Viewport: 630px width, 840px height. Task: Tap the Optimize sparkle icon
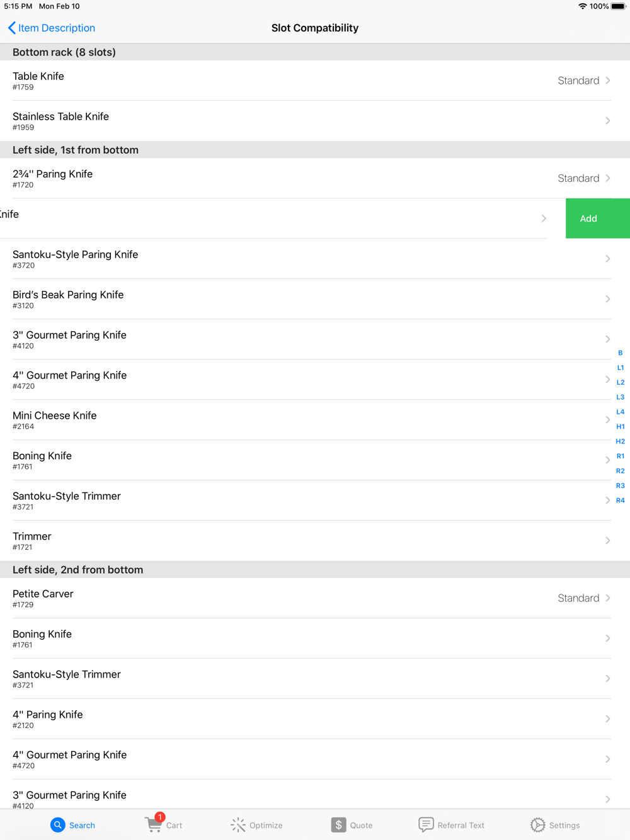[x=238, y=825]
